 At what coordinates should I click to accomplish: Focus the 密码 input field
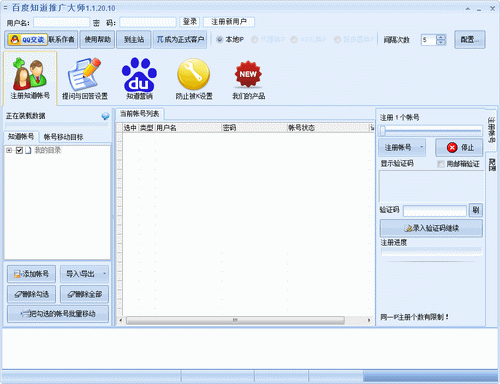pos(148,22)
